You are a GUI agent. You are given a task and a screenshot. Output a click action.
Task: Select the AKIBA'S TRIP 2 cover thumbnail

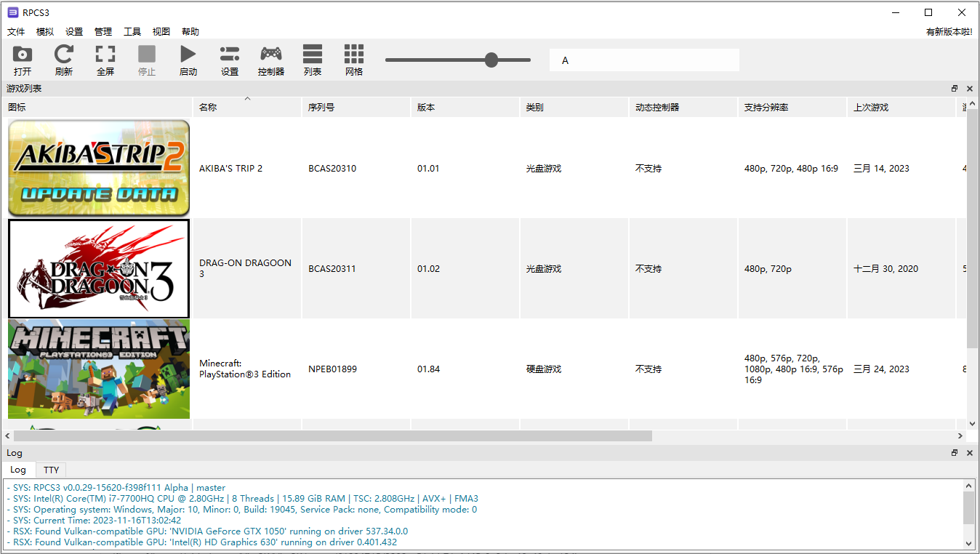click(99, 168)
